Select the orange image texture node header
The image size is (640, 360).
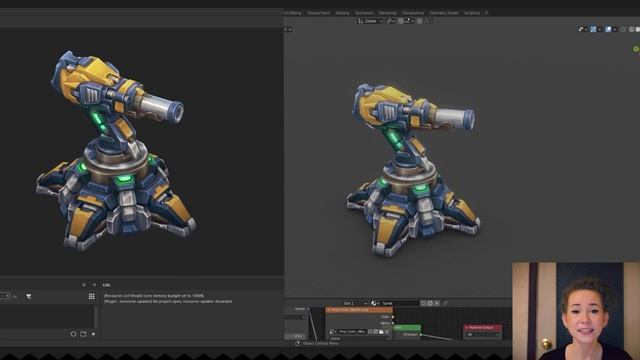pos(359,310)
